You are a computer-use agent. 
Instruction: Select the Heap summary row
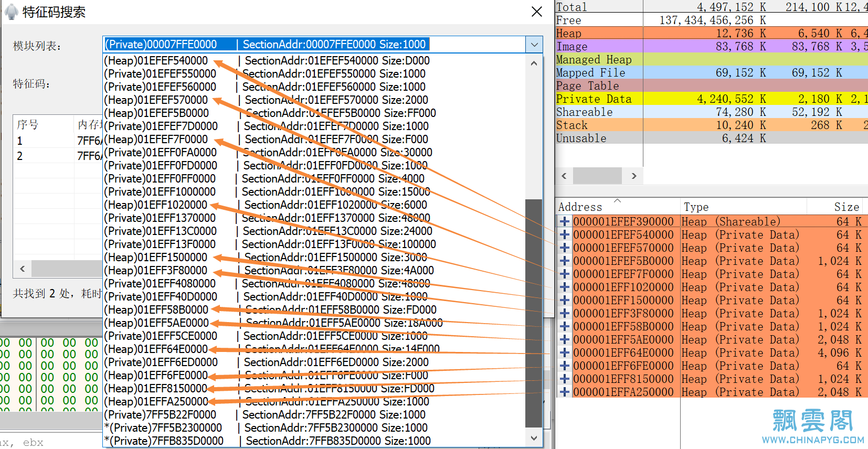712,33
